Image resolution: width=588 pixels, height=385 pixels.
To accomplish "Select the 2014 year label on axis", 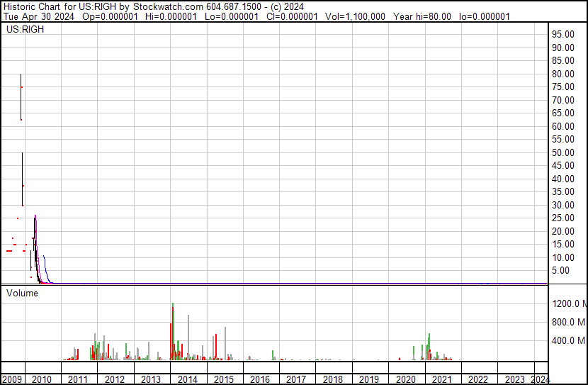I will pos(188,379).
